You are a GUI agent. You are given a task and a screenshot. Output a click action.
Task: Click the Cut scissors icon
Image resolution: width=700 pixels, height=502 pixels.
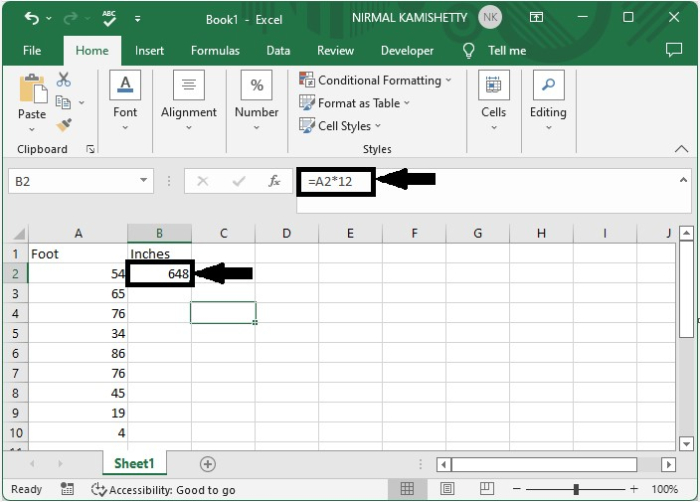tap(63, 79)
